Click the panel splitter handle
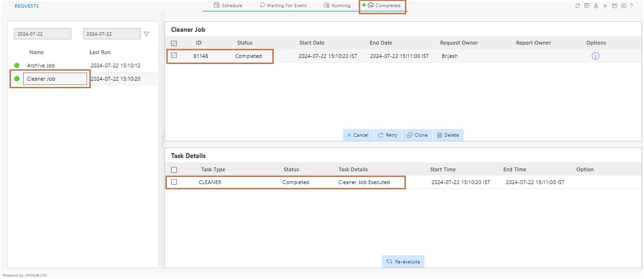Image resolution: width=644 pixels, height=279 pixels. coord(162,139)
